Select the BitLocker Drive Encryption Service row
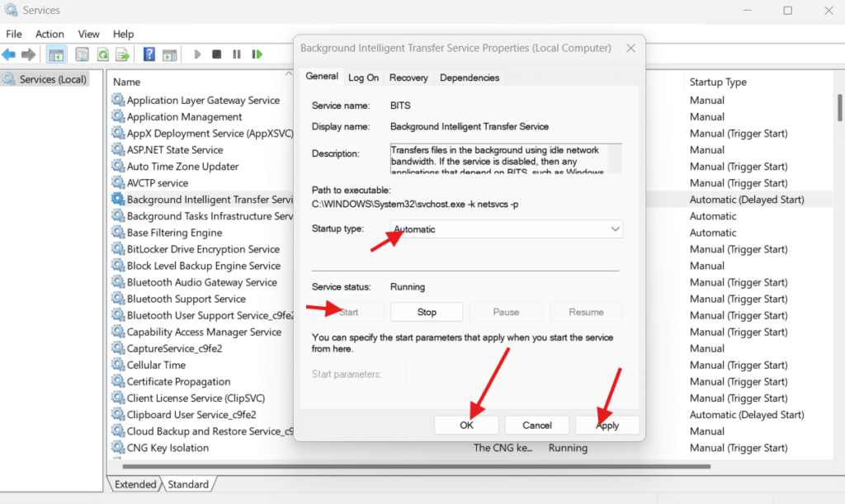 [203, 249]
